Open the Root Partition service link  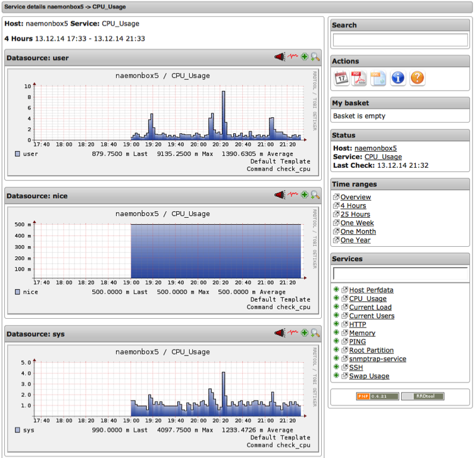[x=371, y=350]
